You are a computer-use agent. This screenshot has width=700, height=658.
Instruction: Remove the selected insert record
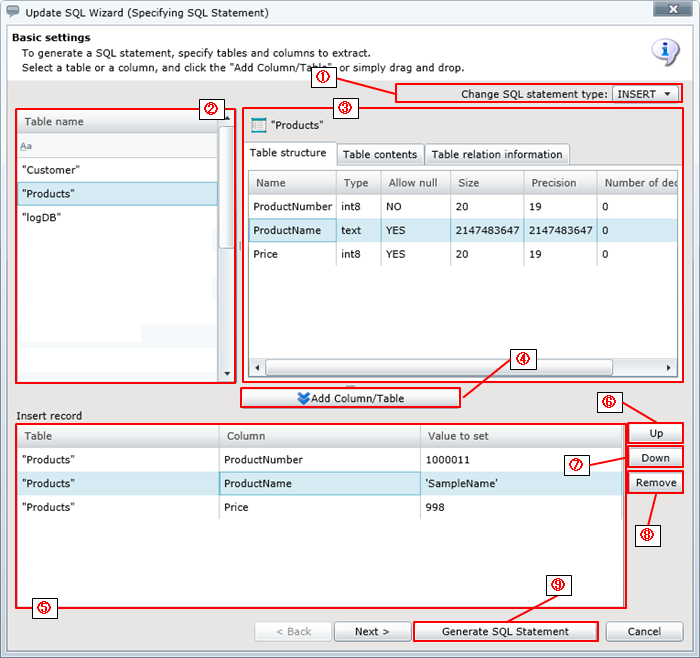click(x=656, y=483)
